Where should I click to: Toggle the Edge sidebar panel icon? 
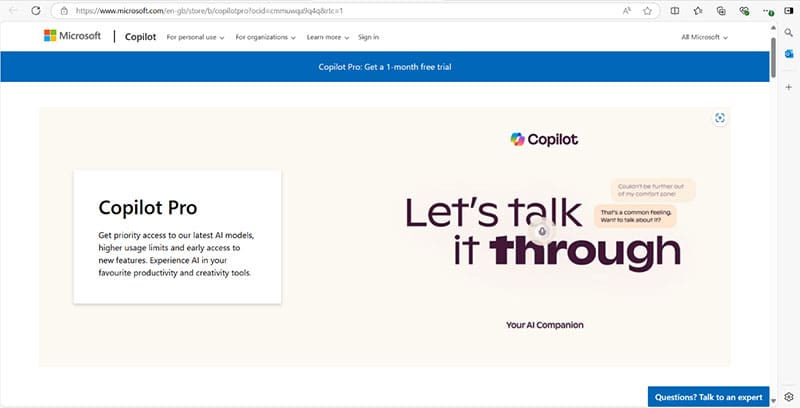point(788,11)
